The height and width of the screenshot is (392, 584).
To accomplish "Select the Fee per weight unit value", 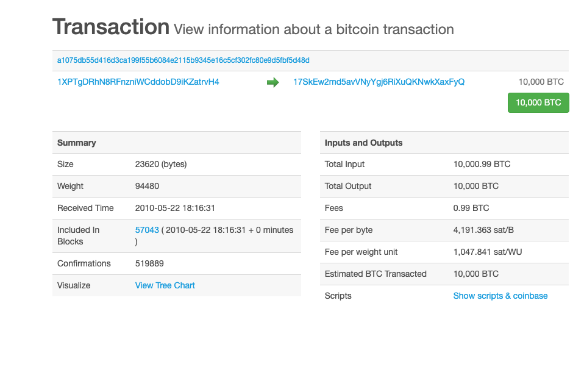I will (x=488, y=252).
